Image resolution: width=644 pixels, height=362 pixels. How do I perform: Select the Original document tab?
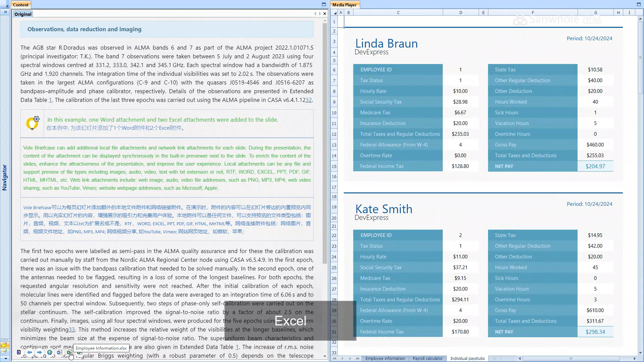23,14
